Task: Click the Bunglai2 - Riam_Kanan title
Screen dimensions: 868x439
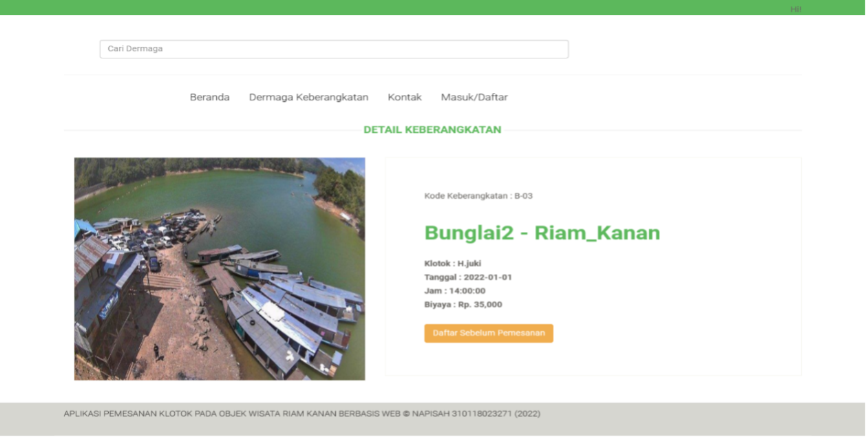Action: point(542,233)
